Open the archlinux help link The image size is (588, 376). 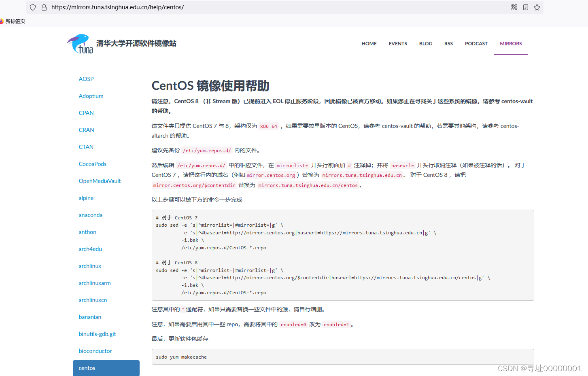(x=90, y=266)
